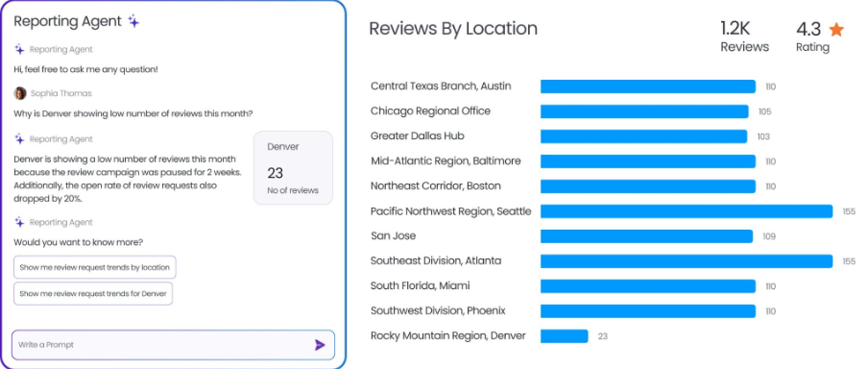Click Sophia Thomas's avatar picture
The image size is (868, 369).
coord(20,93)
